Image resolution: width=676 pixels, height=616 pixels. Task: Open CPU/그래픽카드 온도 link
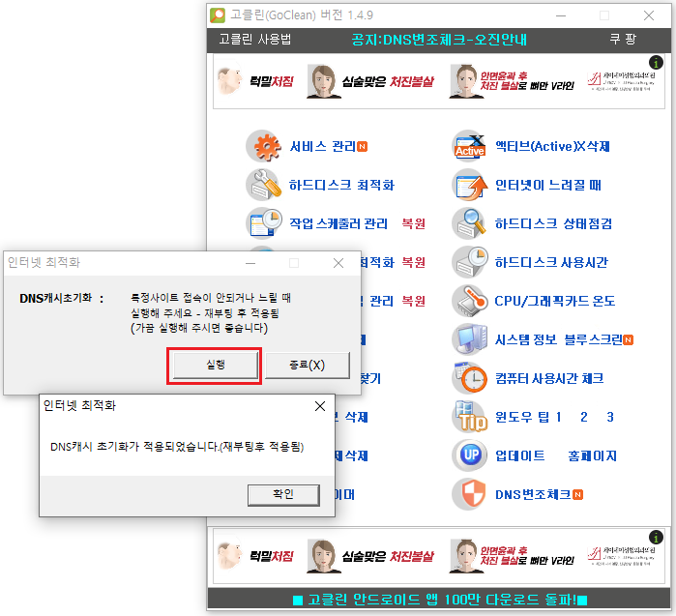point(555,301)
